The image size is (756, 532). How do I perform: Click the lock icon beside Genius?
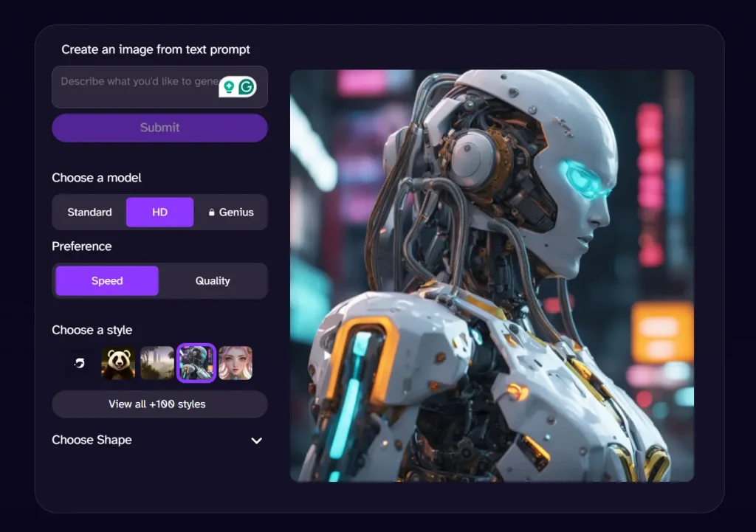[x=212, y=213]
